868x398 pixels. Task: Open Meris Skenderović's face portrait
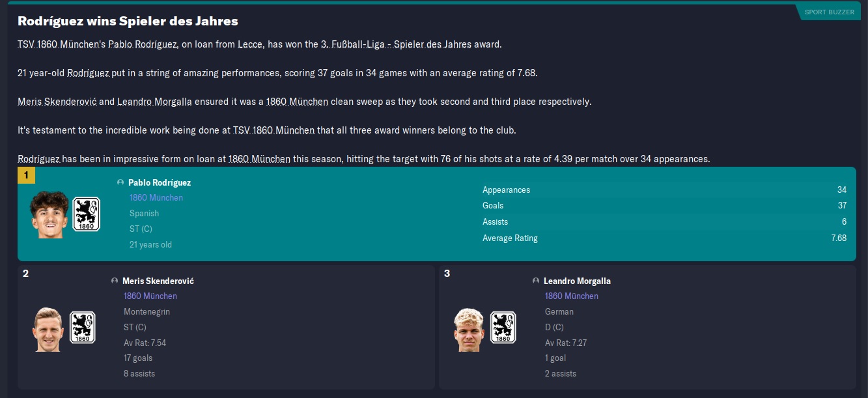(48, 328)
